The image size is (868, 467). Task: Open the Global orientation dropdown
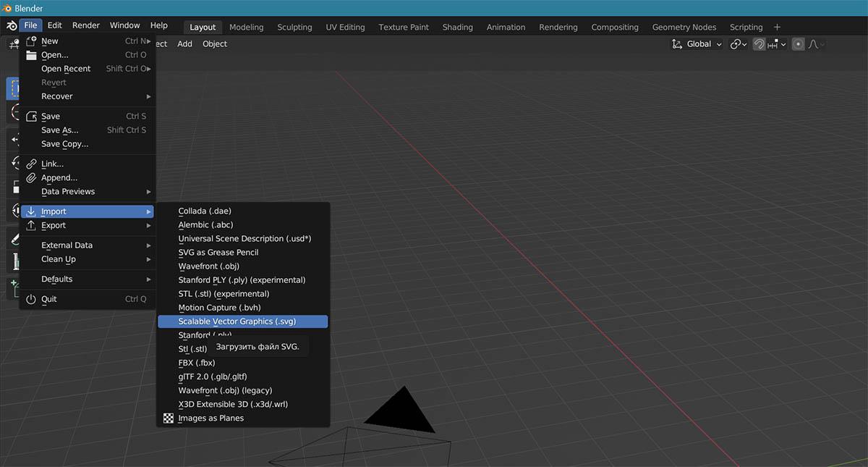tap(697, 44)
